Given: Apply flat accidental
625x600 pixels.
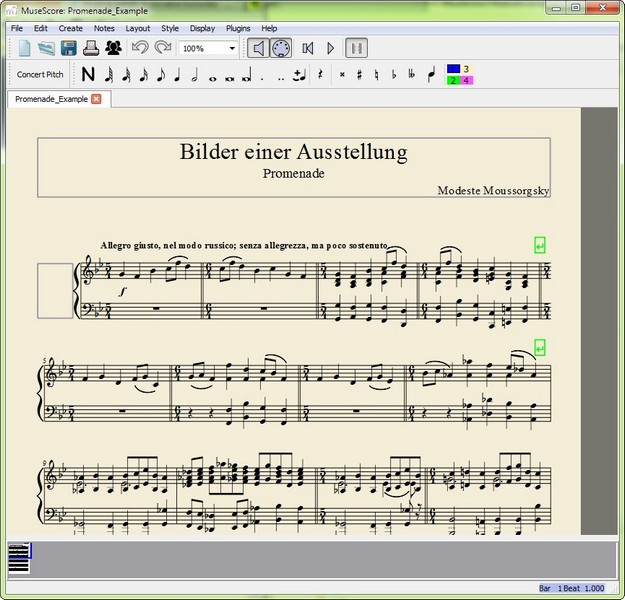Looking at the screenshot, I should coord(394,75).
